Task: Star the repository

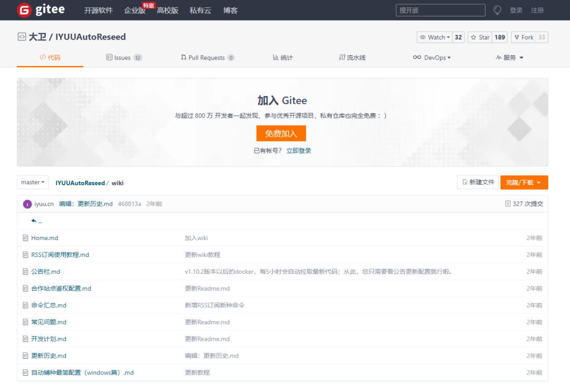Action: pyautogui.click(x=480, y=37)
